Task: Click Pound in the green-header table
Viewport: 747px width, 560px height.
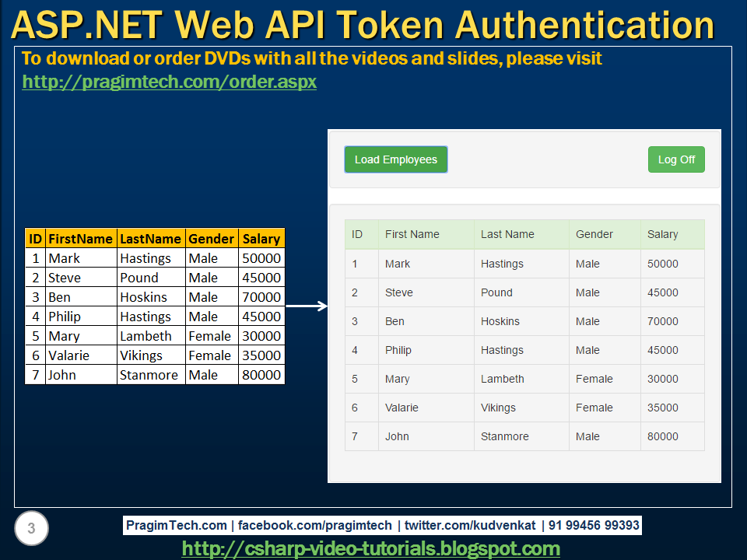Action: (x=496, y=292)
